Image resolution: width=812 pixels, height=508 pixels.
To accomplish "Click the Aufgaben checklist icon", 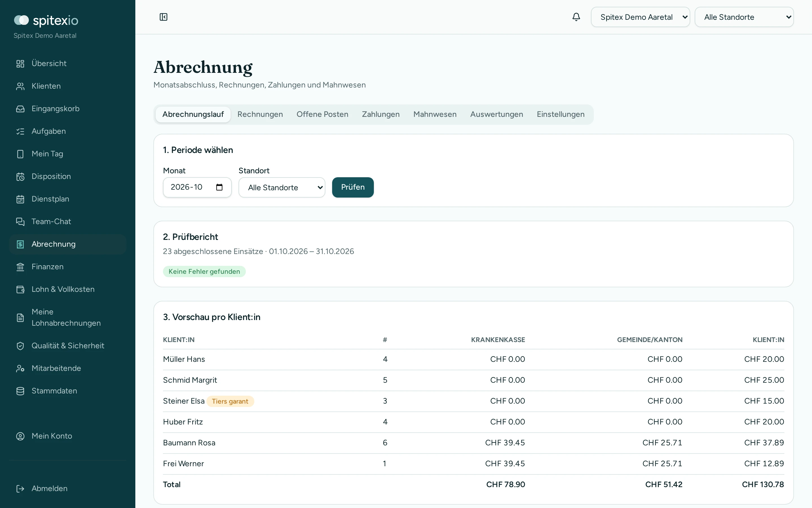I will pyautogui.click(x=20, y=131).
